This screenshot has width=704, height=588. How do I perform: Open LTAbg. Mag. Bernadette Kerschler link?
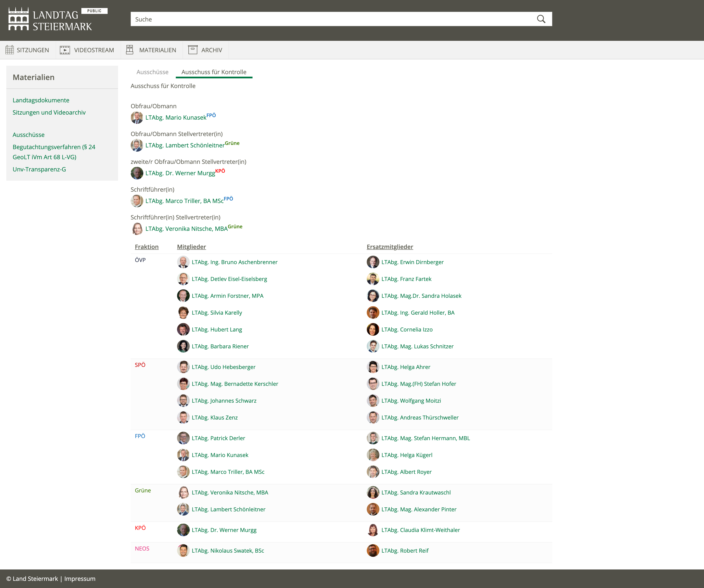coord(235,384)
